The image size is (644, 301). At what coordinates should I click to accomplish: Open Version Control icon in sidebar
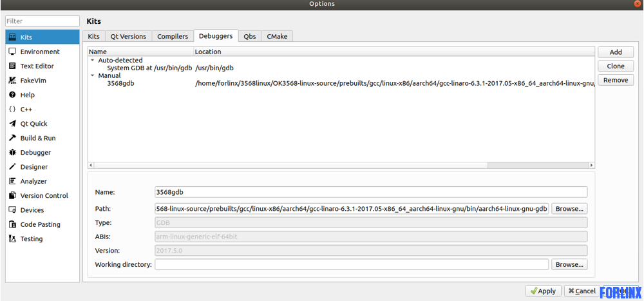pyautogui.click(x=12, y=196)
